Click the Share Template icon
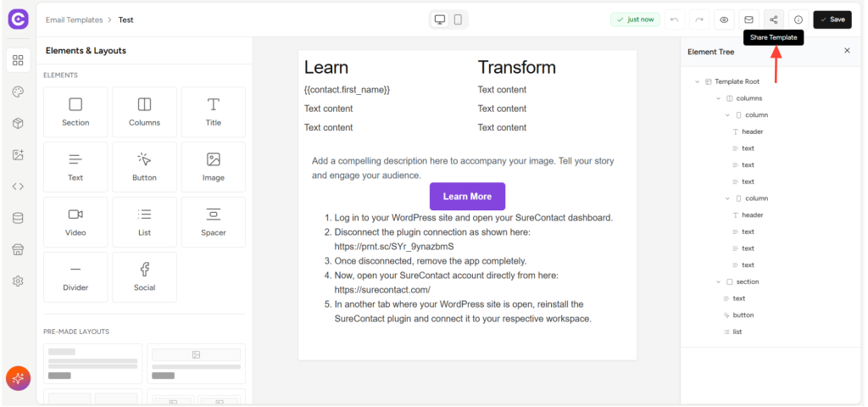The image size is (868, 407). pos(773,20)
